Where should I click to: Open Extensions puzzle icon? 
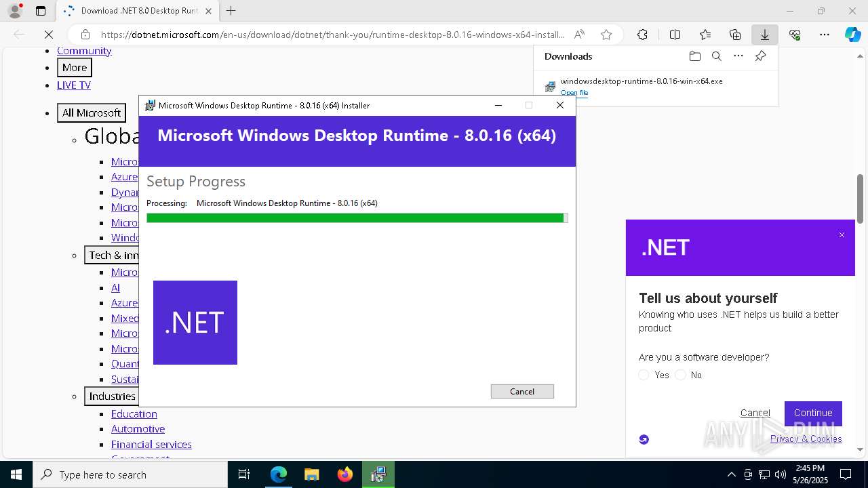642,35
